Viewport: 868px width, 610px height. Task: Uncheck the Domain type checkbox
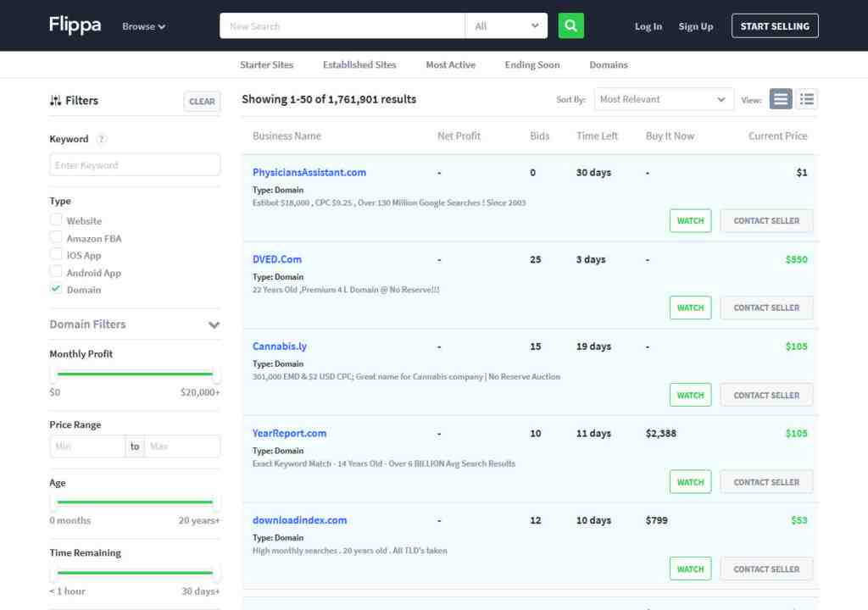pos(56,289)
